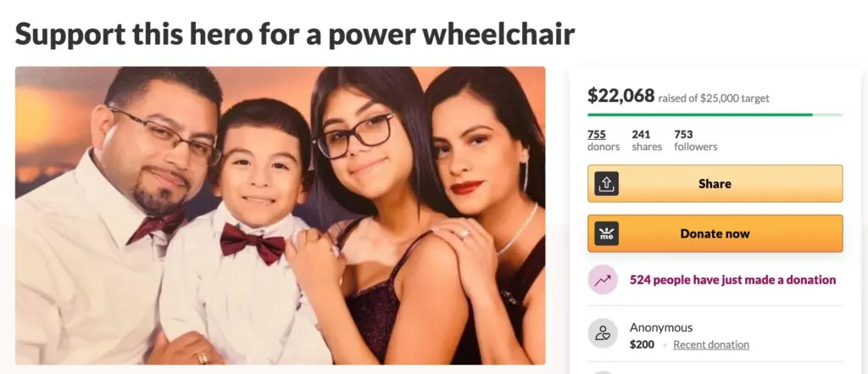Screen dimensions: 868x374
Task: Click the share upload icon
Action: pyautogui.click(x=606, y=183)
